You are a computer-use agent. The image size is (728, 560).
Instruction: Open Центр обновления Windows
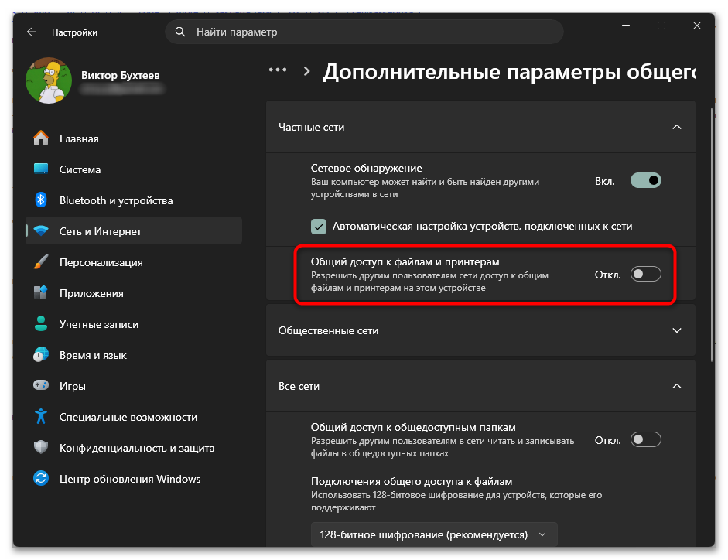tap(134, 478)
